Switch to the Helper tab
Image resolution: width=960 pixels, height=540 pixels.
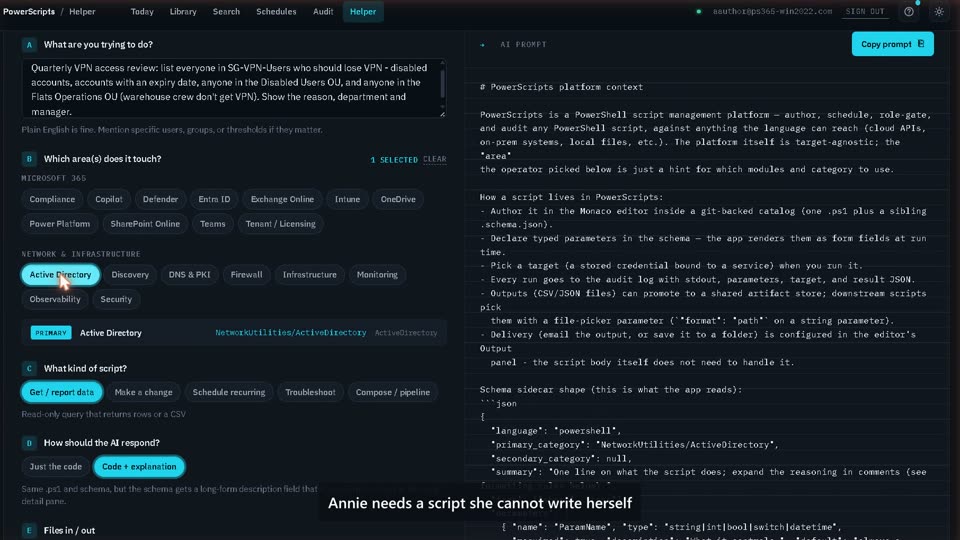pyautogui.click(x=363, y=12)
